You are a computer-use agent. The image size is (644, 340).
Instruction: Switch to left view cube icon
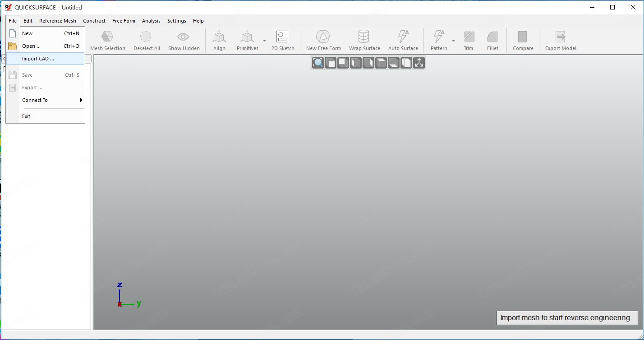coord(356,63)
